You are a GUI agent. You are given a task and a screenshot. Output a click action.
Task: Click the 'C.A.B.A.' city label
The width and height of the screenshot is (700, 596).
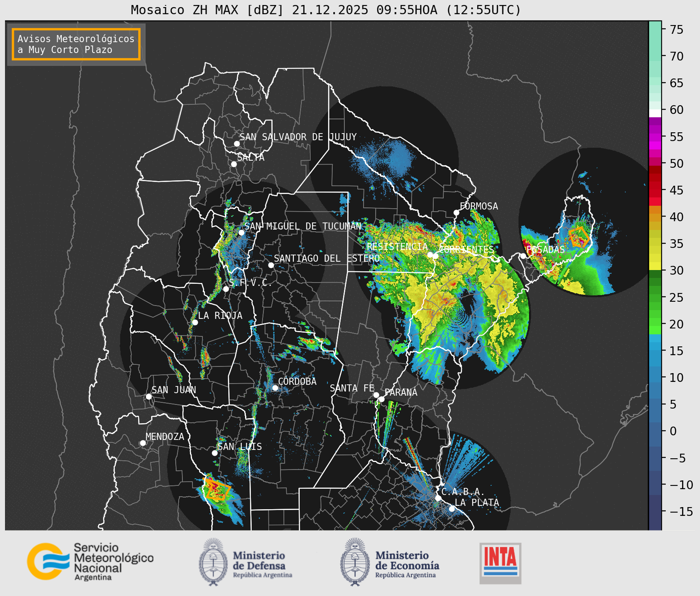(463, 492)
